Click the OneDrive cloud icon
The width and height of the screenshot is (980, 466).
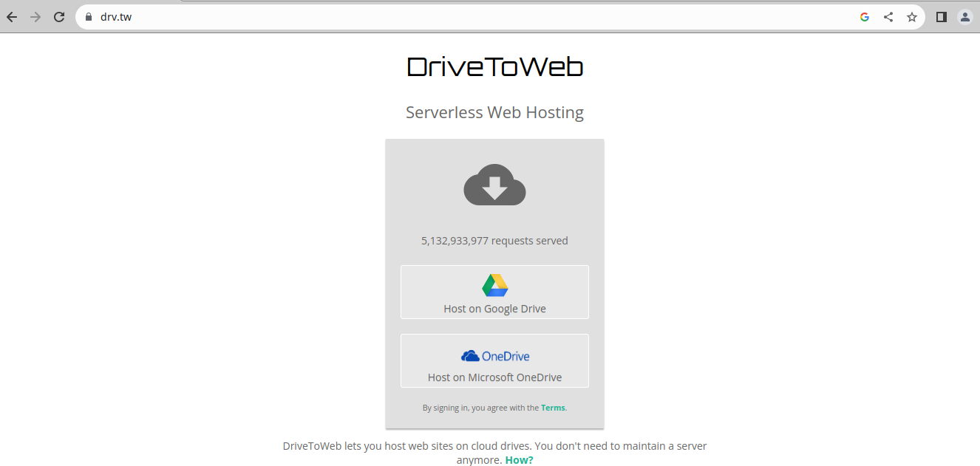click(x=471, y=355)
